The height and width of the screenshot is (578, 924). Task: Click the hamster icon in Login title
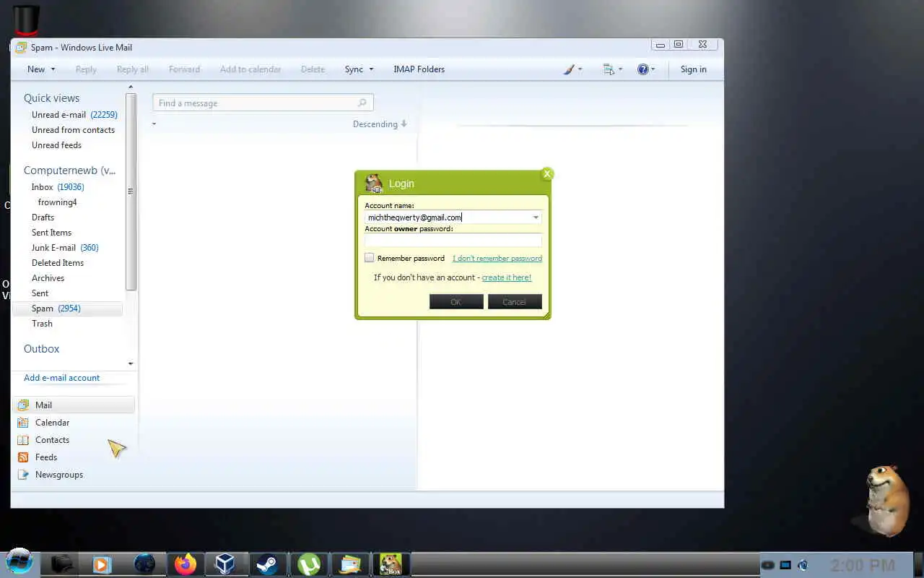pyautogui.click(x=373, y=184)
